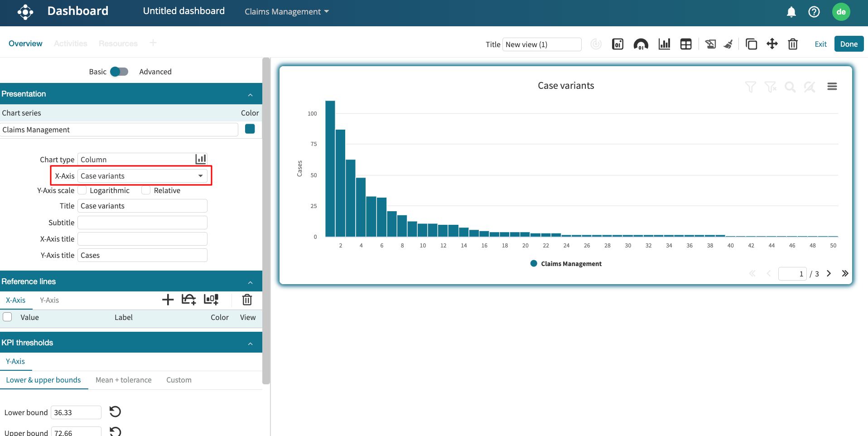
Task: Switch to the Mean + tolerance tab
Action: pyautogui.click(x=123, y=380)
